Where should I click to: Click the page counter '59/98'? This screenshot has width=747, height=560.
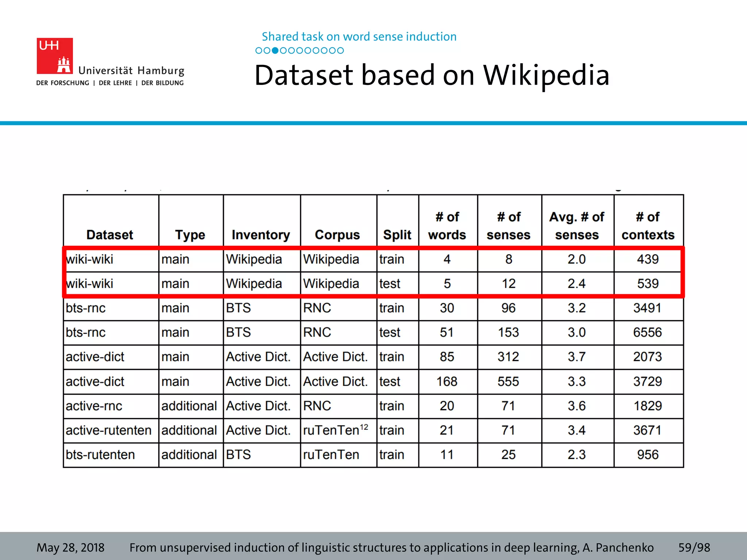[694, 548]
